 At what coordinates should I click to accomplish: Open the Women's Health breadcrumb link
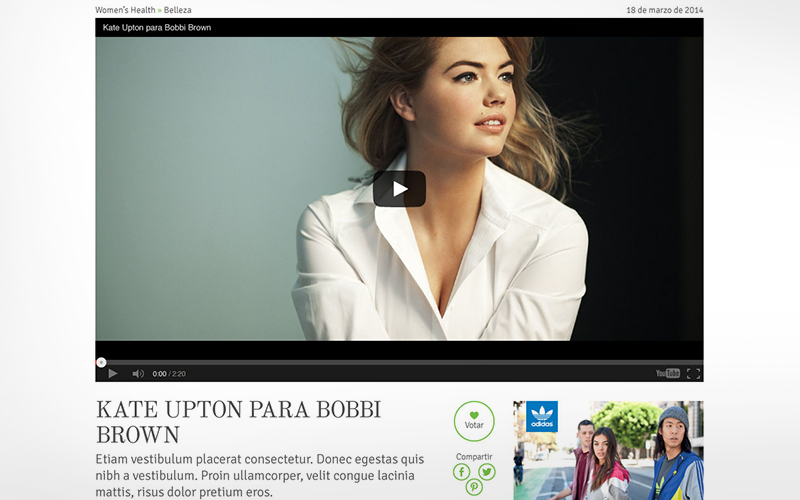tap(125, 10)
